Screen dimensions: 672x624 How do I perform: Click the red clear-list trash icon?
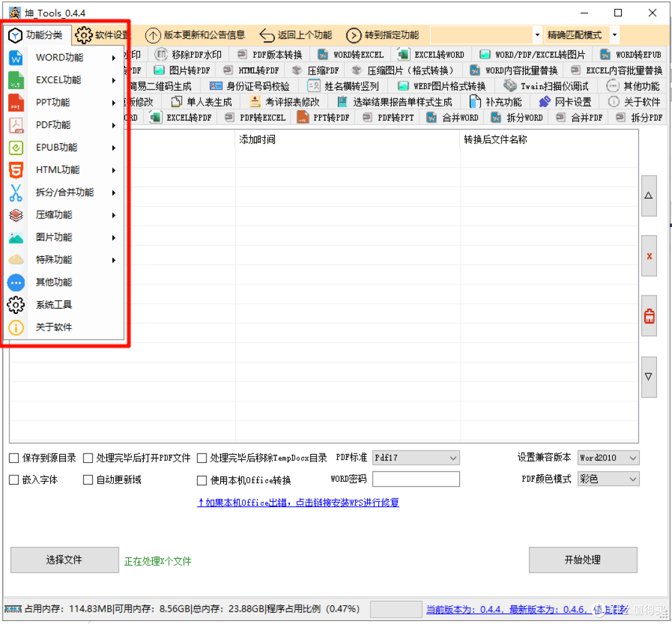click(649, 316)
